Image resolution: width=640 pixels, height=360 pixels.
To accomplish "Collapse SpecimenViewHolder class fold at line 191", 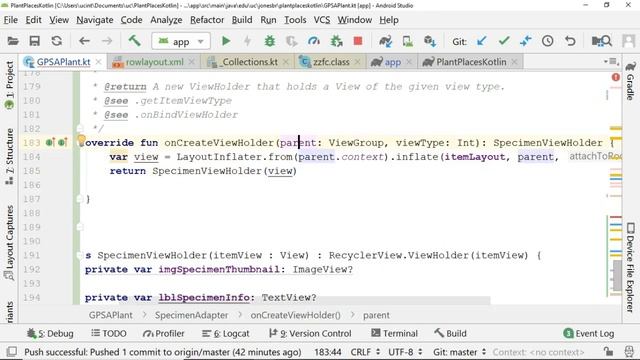I will (x=80, y=256).
